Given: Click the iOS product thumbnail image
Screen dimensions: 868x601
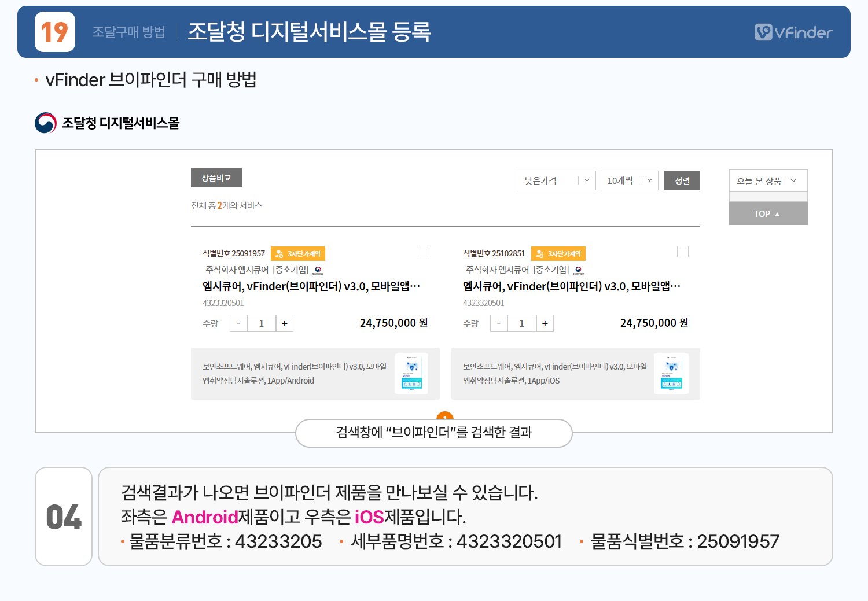Looking at the screenshot, I should (671, 374).
